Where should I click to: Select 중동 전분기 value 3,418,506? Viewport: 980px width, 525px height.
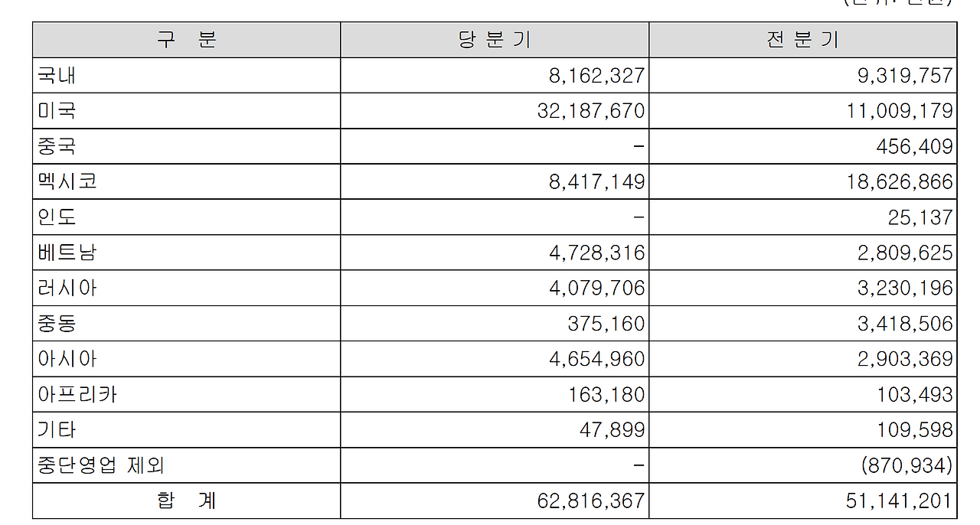pyautogui.click(x=905, y=324)
